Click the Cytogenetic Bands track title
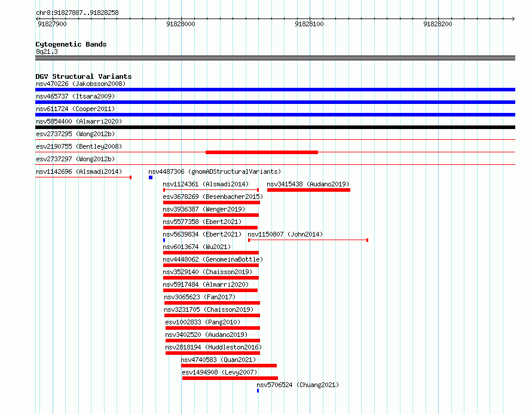The width and height of the screenshot is (532, 414). tap(71, 44)
